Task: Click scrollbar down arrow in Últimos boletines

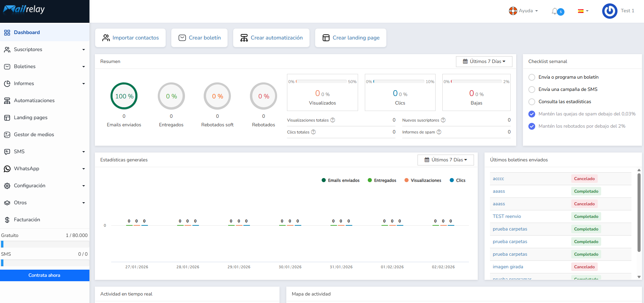Action: click(639, 277)
